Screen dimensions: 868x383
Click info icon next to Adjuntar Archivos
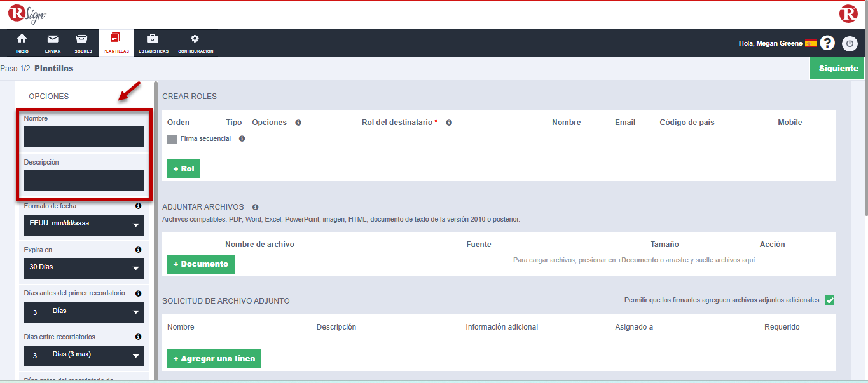tap(255, 207)
